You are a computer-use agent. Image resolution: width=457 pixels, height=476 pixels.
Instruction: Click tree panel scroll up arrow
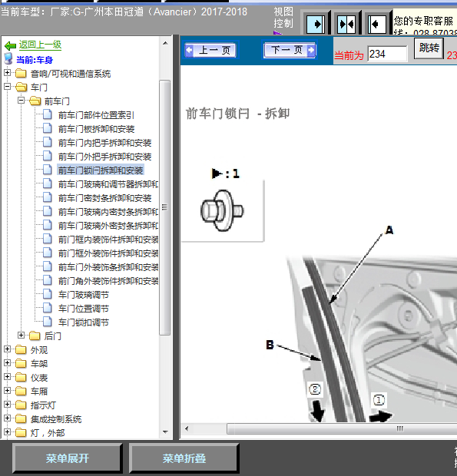(165, 43)
